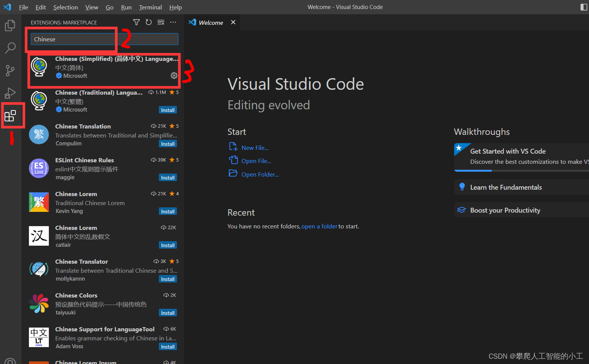This screenshot has height=364, width=589.
Task: Click the Chinese (Traditional) globe icon
Action: (39, 101)
